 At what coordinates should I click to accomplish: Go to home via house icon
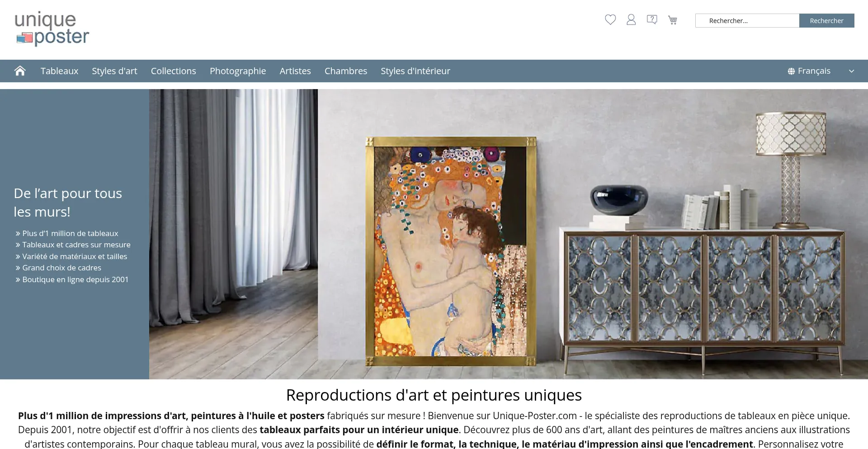pos(20,71)
